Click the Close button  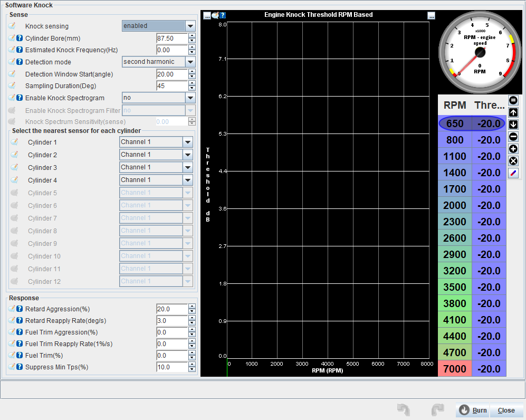[506, 411]
